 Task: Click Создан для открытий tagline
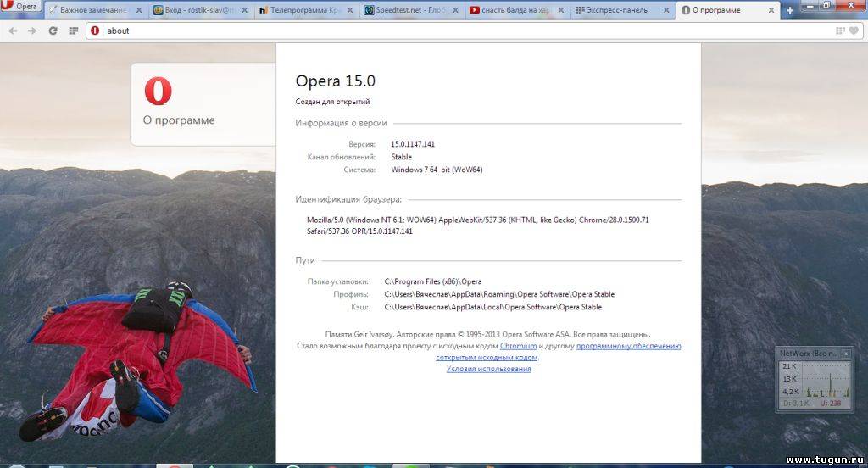(332, 102)
